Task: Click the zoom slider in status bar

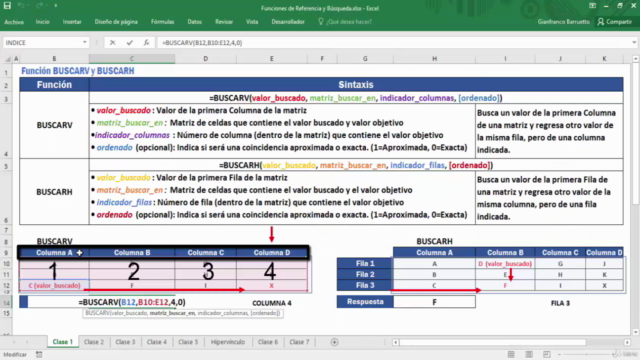Action: tap(588, 354)
